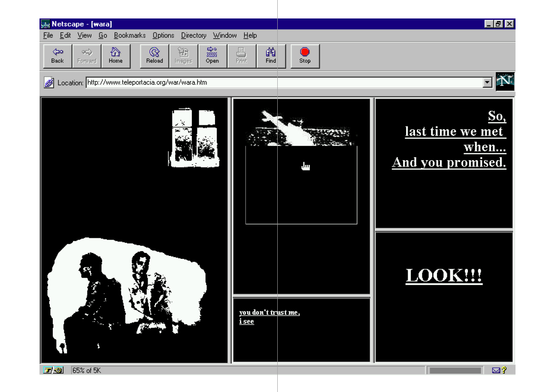Open the File menu

tap(48, 35)
